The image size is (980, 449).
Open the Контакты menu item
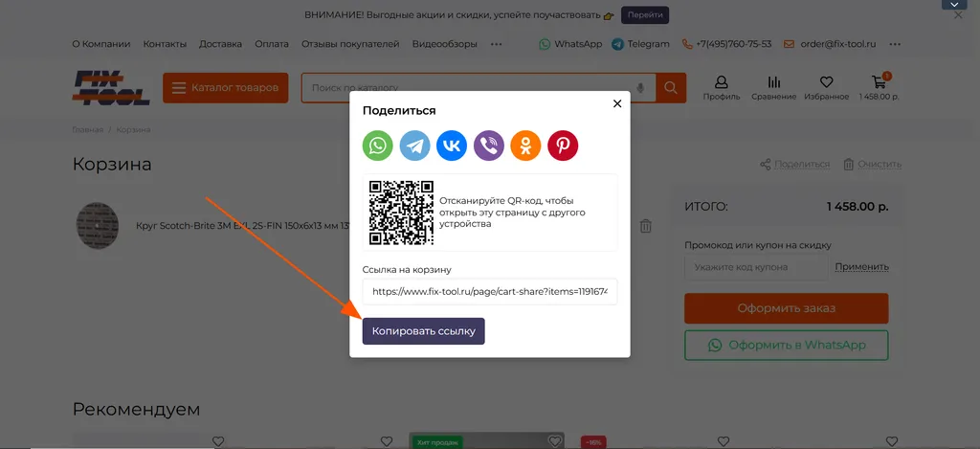tap(165, 44)
